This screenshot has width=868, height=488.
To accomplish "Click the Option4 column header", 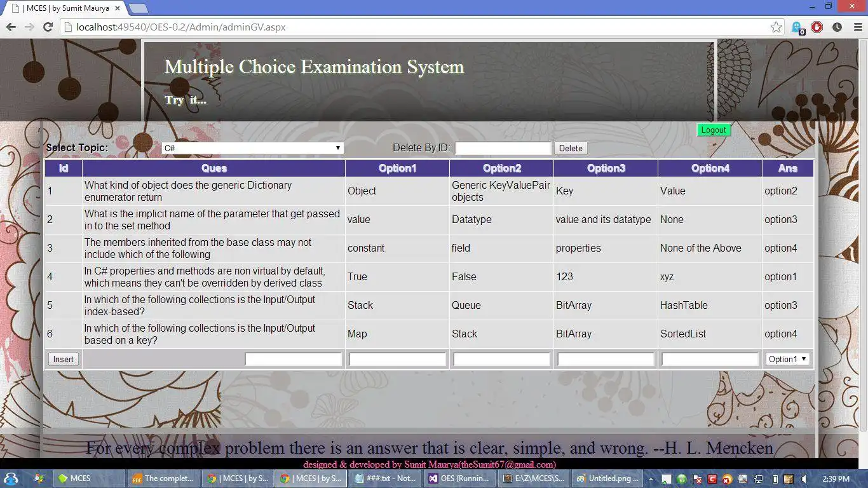I will 710,168.
